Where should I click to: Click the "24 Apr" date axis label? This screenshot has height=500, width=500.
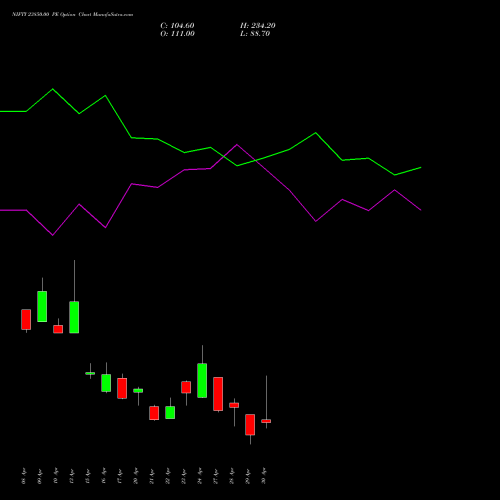click(200, 476)
